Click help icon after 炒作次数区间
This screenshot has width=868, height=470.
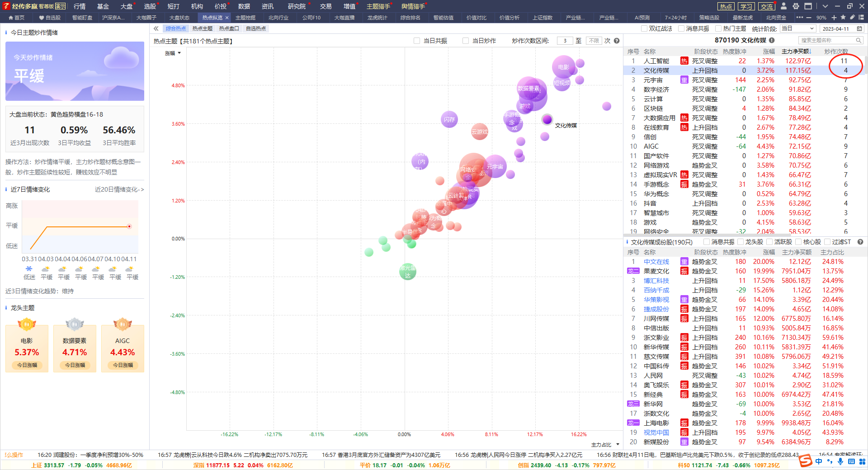(x=617, y=41)
